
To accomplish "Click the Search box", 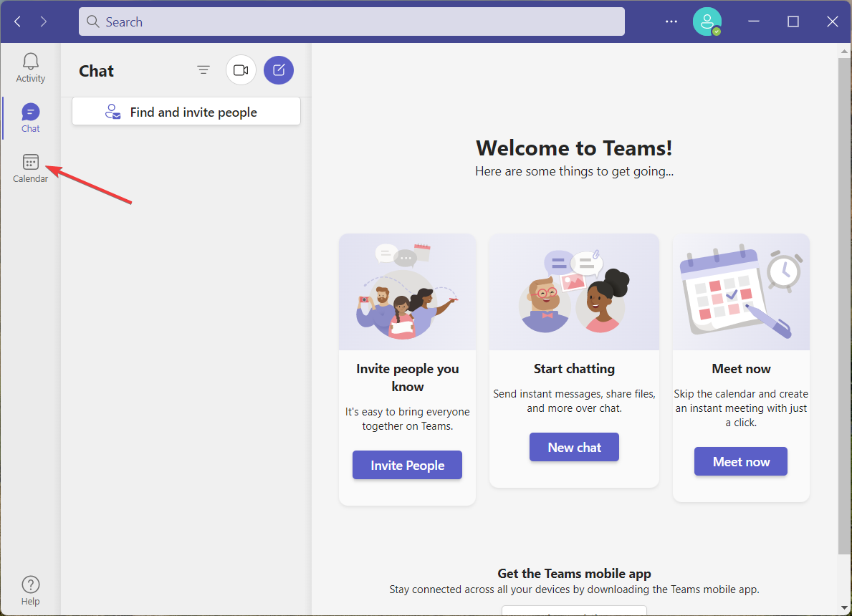I will 352,21.
